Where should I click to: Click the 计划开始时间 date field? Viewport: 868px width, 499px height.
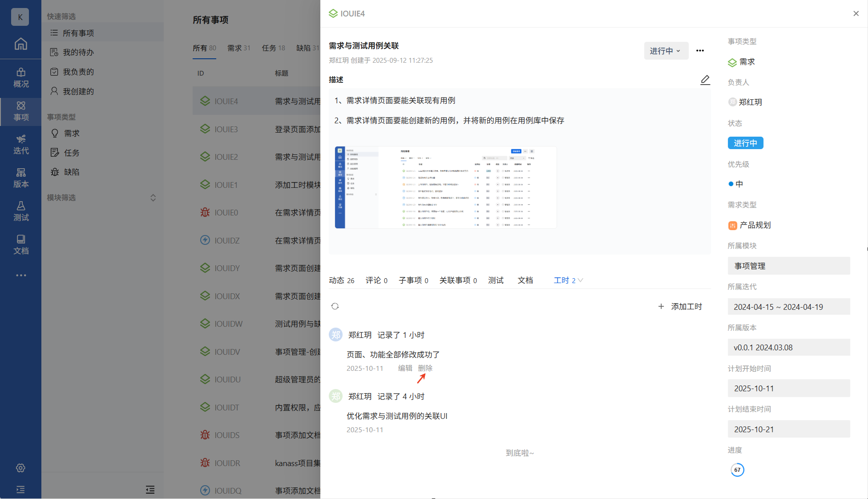point(788,388)
